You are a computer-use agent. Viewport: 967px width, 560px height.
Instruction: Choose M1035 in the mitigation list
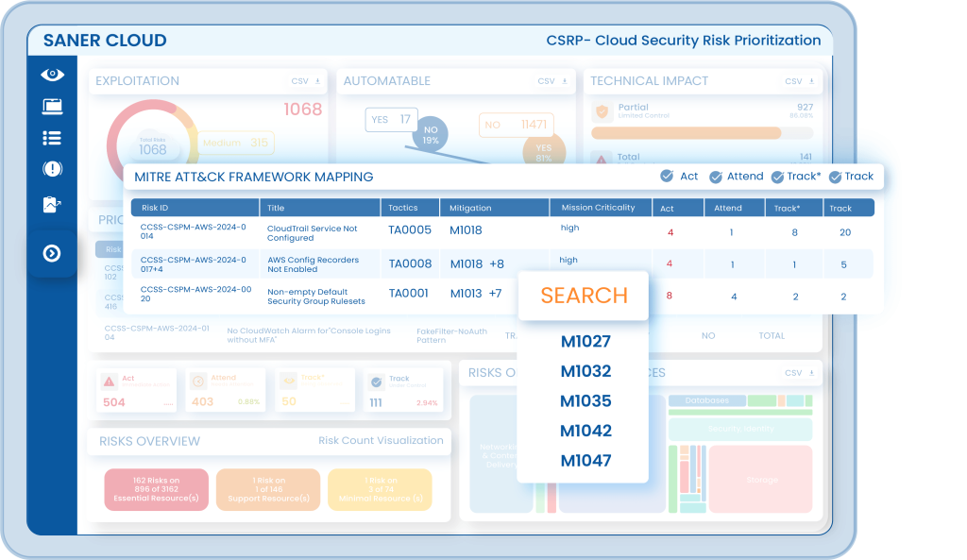(x=585, y=401)
